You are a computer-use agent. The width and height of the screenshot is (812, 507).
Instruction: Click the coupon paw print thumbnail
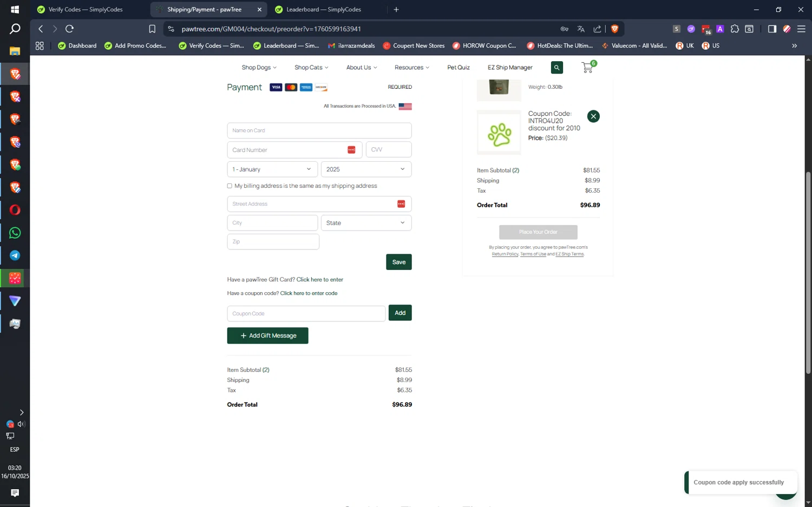tap(499, 133)
